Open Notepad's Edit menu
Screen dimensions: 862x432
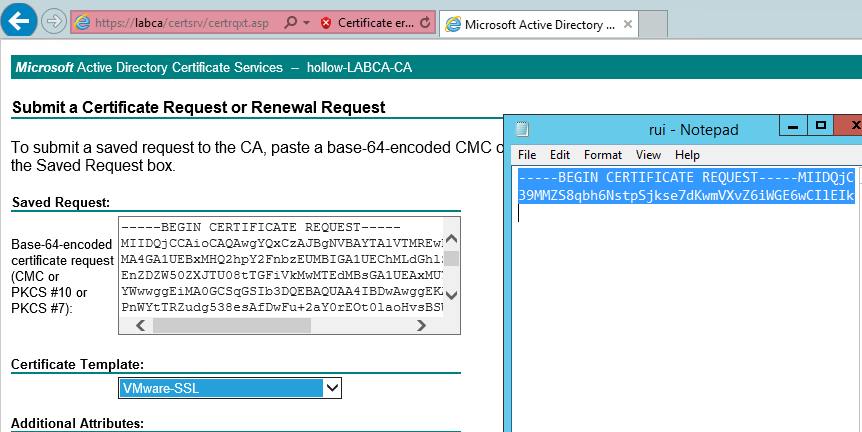click(x=560, y=155)
